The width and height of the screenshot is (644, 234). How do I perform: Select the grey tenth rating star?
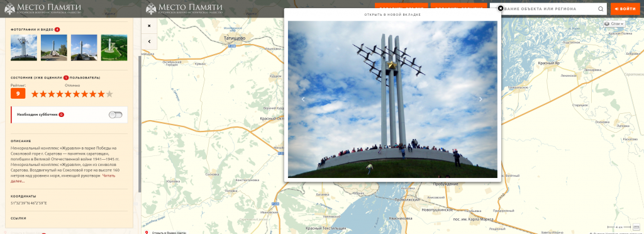pyautogui.click(x=109, y=94)
